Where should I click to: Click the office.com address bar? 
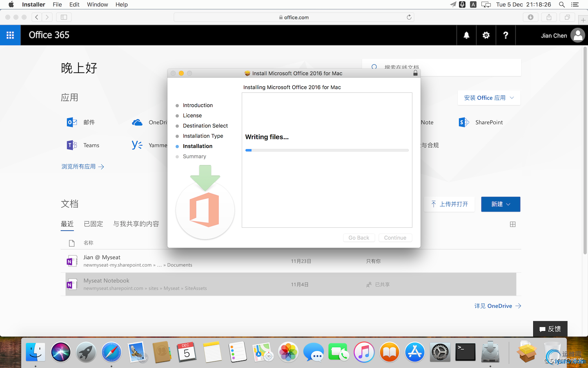click(x=294, y=17)
